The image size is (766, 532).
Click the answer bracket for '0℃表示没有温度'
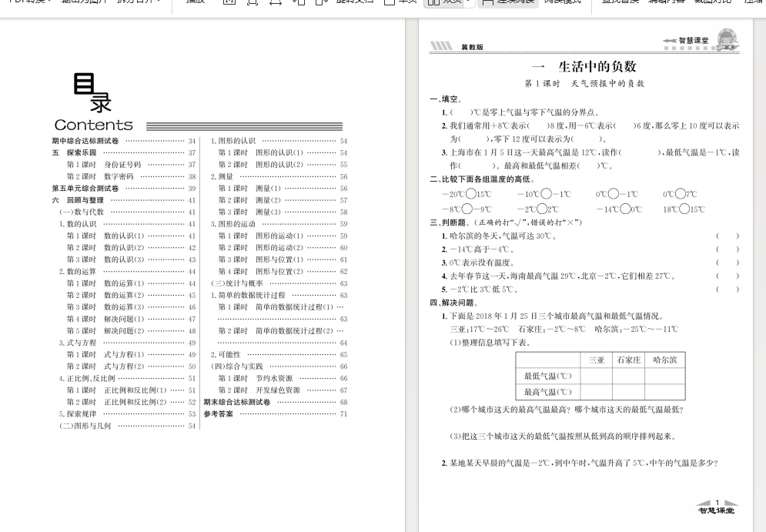coord(728,263)
